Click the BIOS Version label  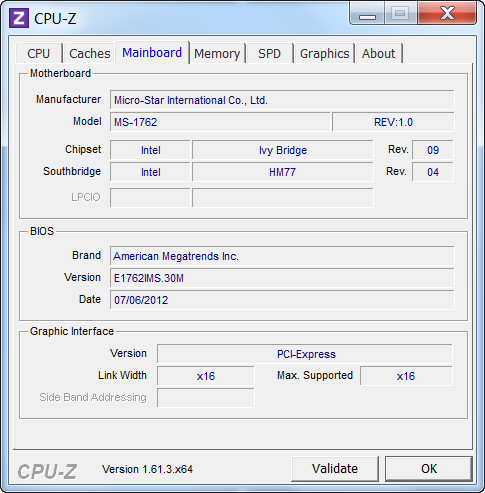click(82, 277)
